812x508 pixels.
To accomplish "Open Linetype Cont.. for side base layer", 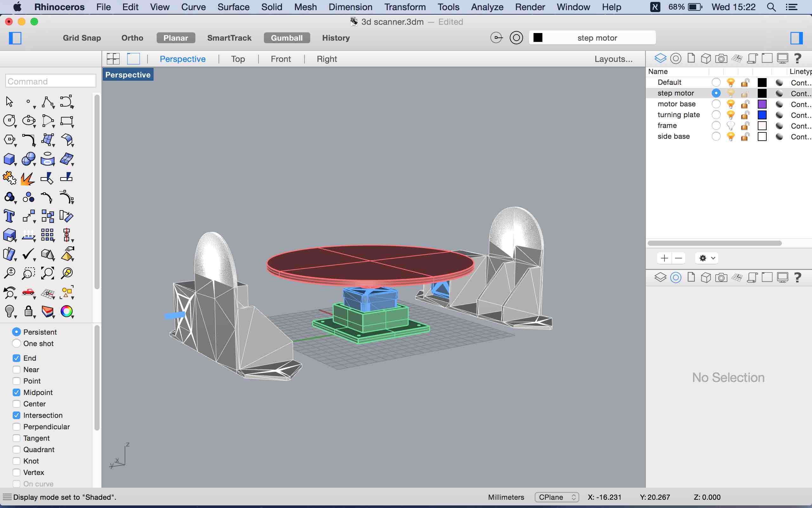I will coord(801,137).
